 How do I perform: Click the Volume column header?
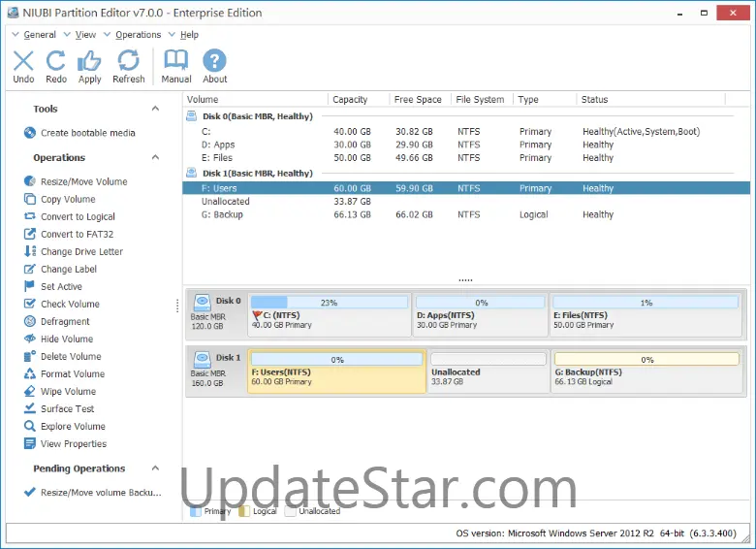tap(255, 99)
